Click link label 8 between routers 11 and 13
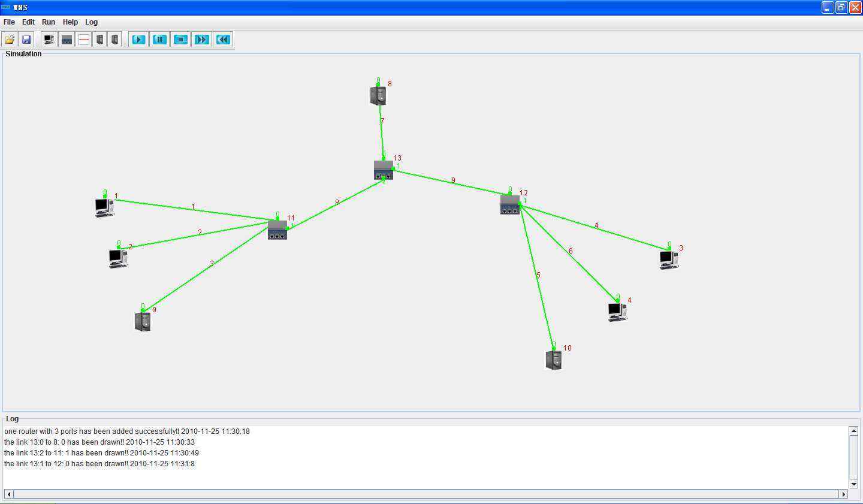The height and width of the screenshot is (504, 863). pos(337,203)
